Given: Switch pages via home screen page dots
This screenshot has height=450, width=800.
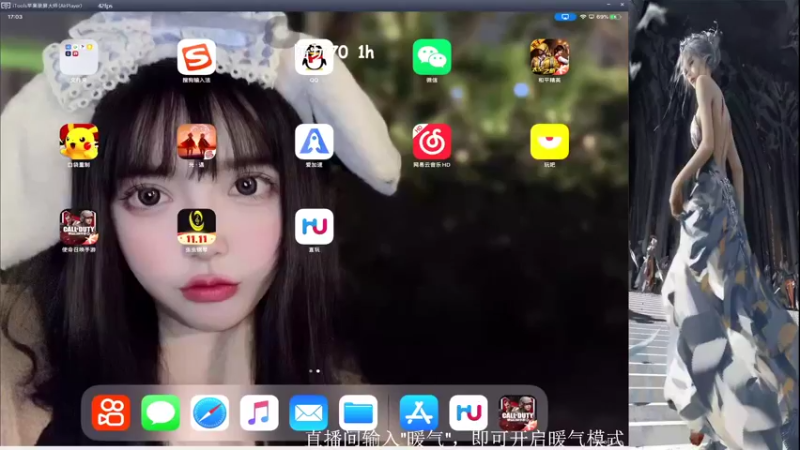Looking at the screenshot, I should pyautogui.click(x=314, y=371).
